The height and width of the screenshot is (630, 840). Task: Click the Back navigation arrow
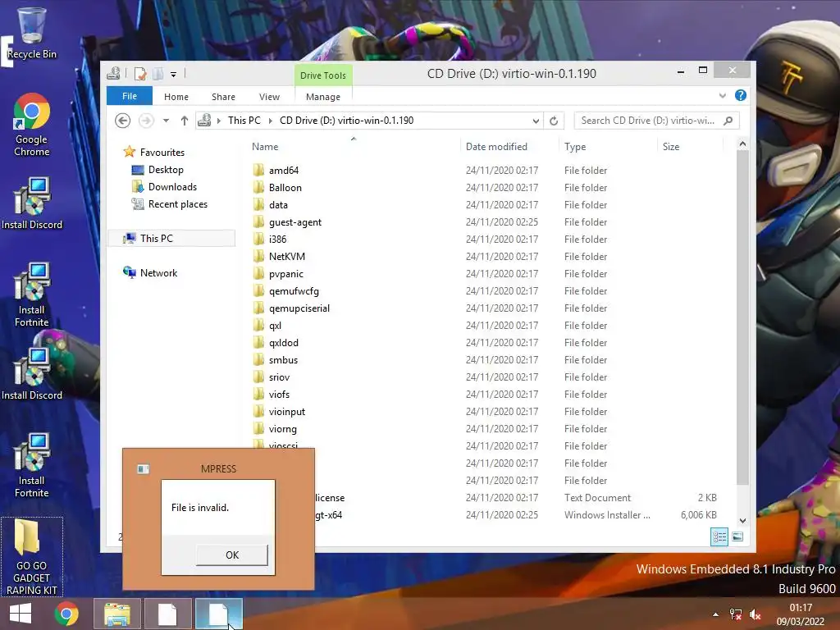(x=123, y=121)
